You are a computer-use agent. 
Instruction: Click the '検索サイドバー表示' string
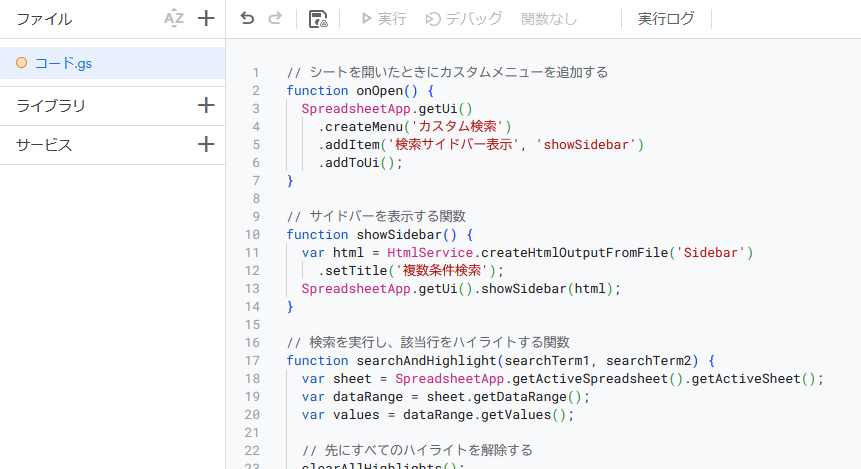click(454, 144)
